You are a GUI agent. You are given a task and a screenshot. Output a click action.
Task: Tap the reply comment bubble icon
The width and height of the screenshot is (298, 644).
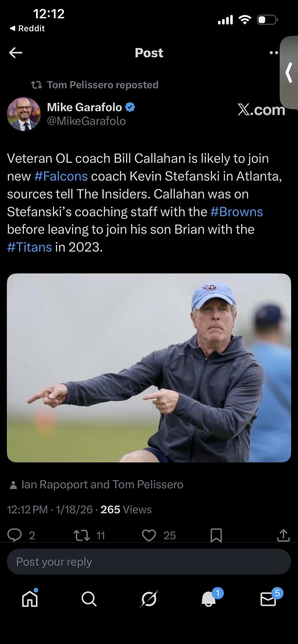coord(15,535)
